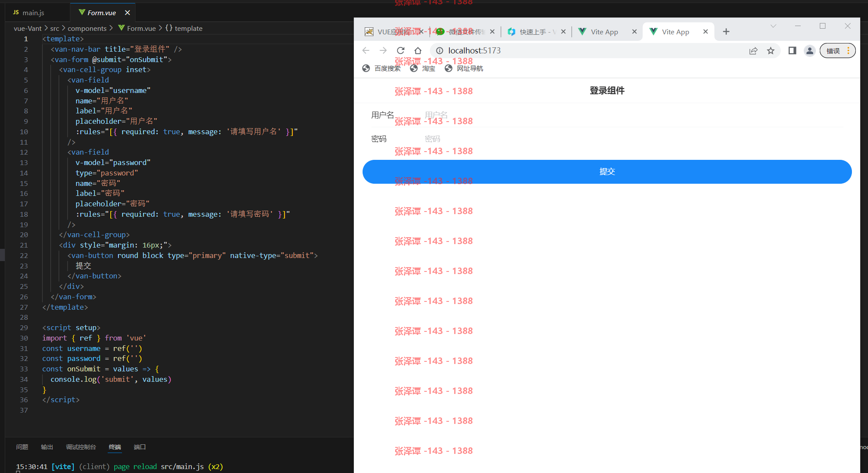
Task: Click the blue 提交 button
Action: (607, 172)
